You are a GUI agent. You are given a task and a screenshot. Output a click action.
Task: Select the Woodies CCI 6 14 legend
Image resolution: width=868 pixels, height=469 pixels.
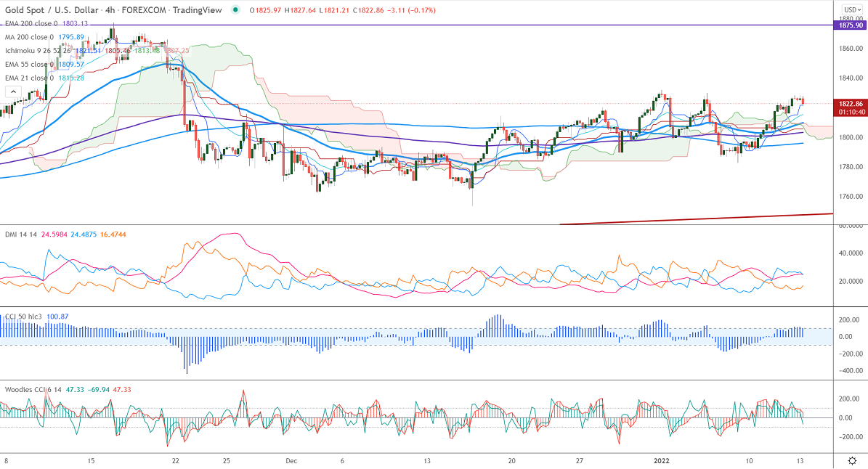[x=33, y=389]
